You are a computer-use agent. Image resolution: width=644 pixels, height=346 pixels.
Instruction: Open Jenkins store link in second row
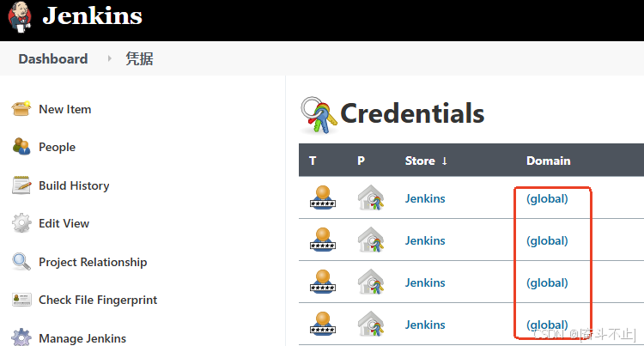click(425, 240)
